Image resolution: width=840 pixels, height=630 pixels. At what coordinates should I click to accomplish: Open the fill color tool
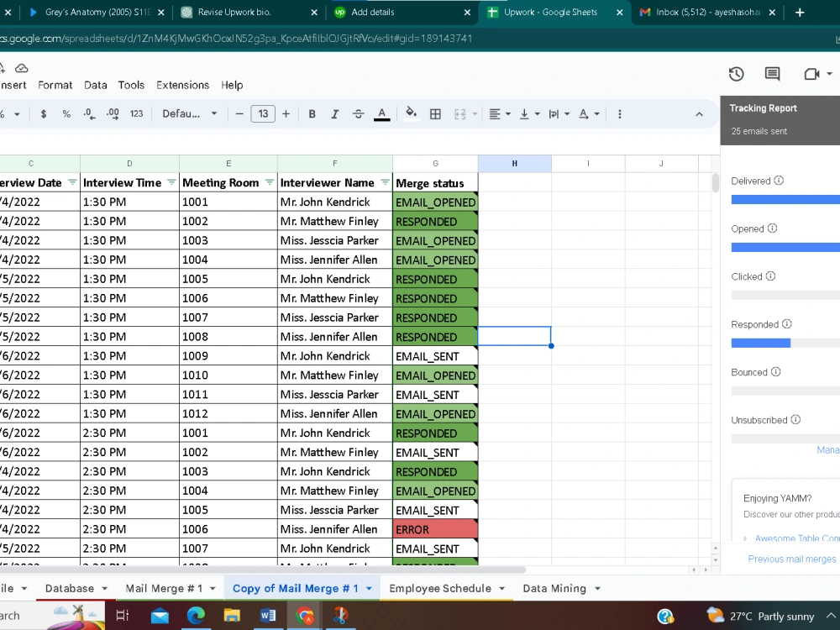[x=411, y=113]
